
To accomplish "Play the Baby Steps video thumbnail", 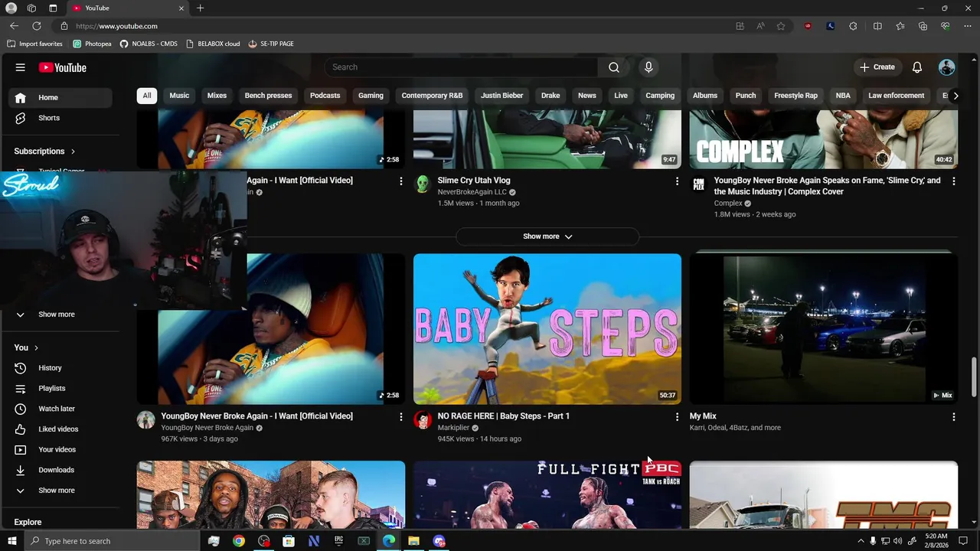I will (x=547, y=329).
